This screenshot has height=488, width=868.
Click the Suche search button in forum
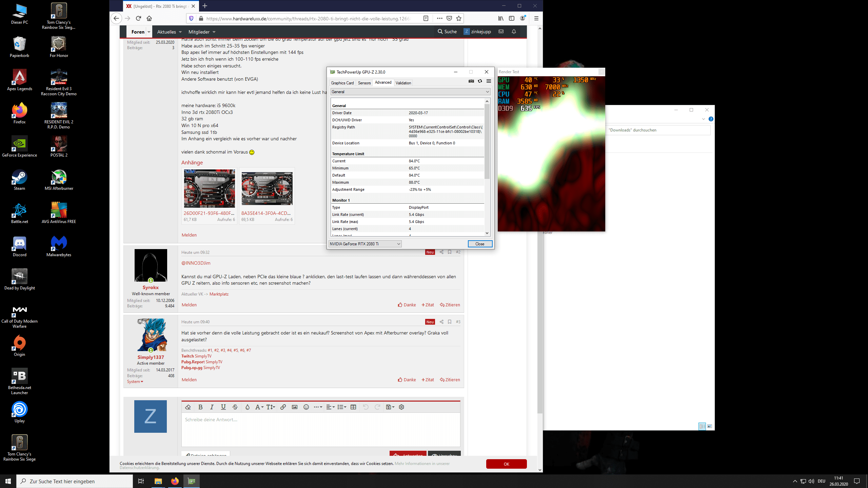point(447,32)
